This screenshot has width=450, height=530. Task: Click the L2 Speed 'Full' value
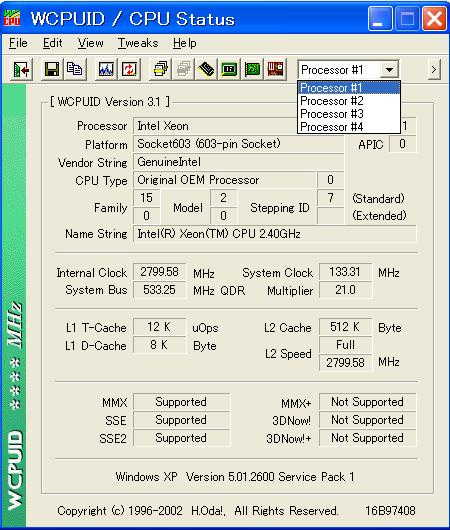pos(345,345)
